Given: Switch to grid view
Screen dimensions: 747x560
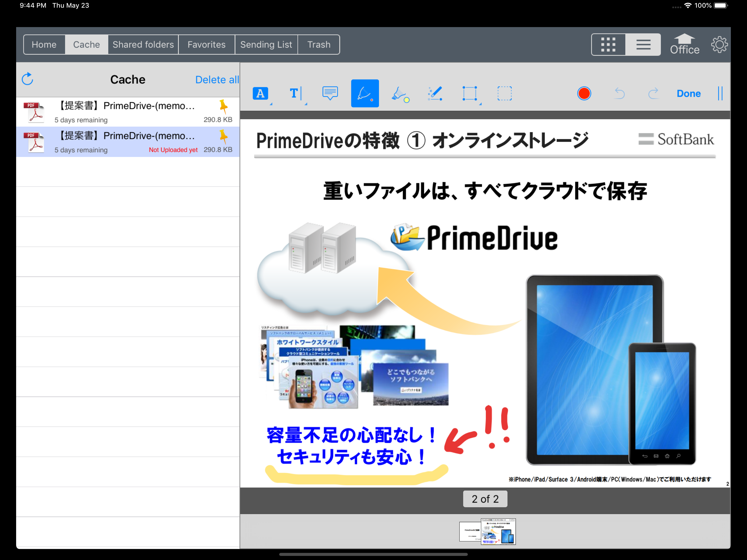Looking at the screenshot, I should (608, 45).
